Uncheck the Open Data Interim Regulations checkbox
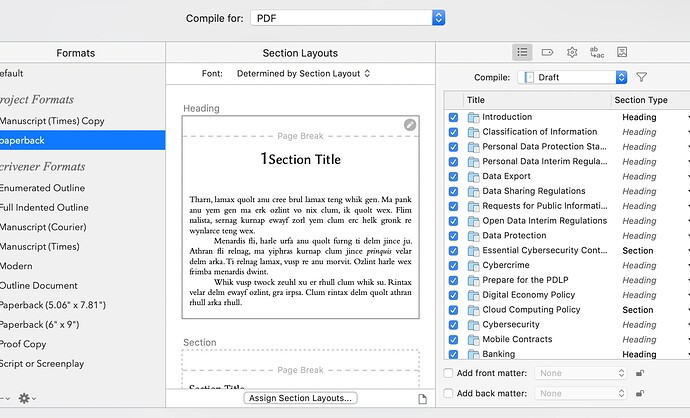 tap(453, 221)
